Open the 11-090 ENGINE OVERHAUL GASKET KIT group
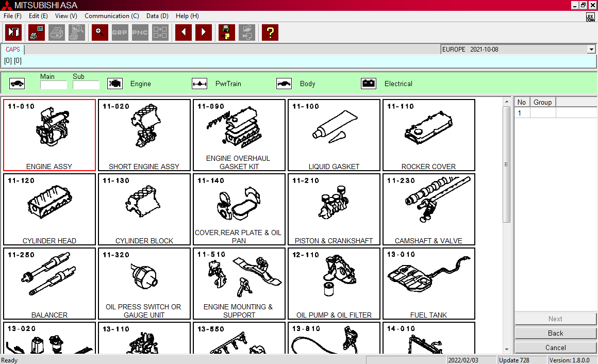Image resolution: width=598 pixels, height=364 pixels. tap(239, 135)
